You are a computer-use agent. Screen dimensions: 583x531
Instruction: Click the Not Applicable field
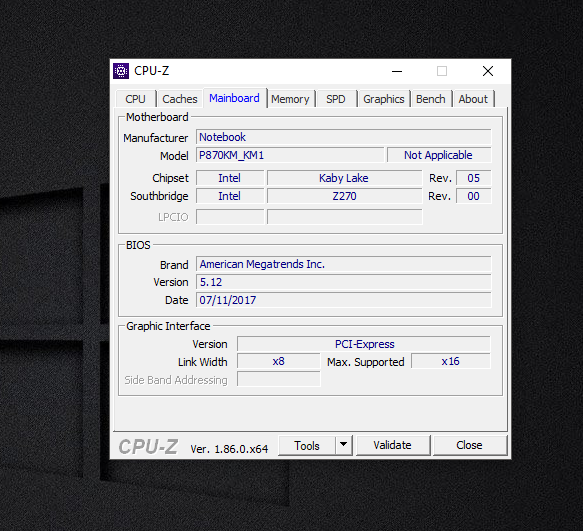coord(439,155)
